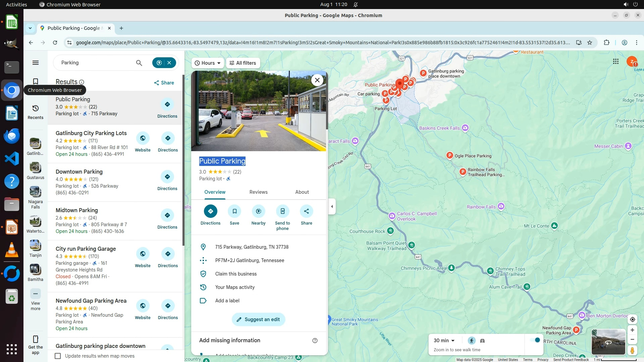Switch to the About tab
Viewport: 644px width, 362px height.
click(x=302, y=192)
